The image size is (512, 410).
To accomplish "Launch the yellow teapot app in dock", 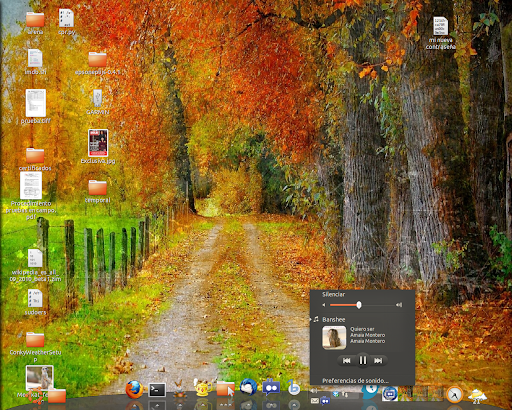I will coord(203,388).
